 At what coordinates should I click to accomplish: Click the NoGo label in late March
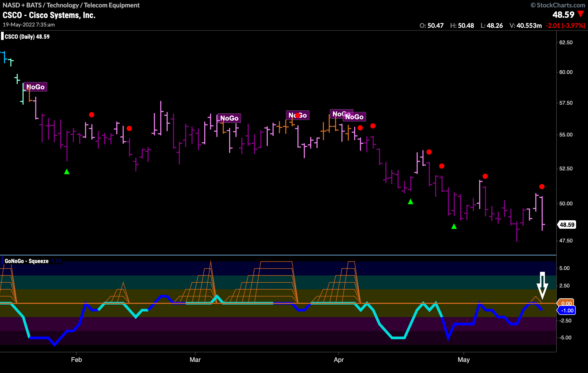[298, 115]
